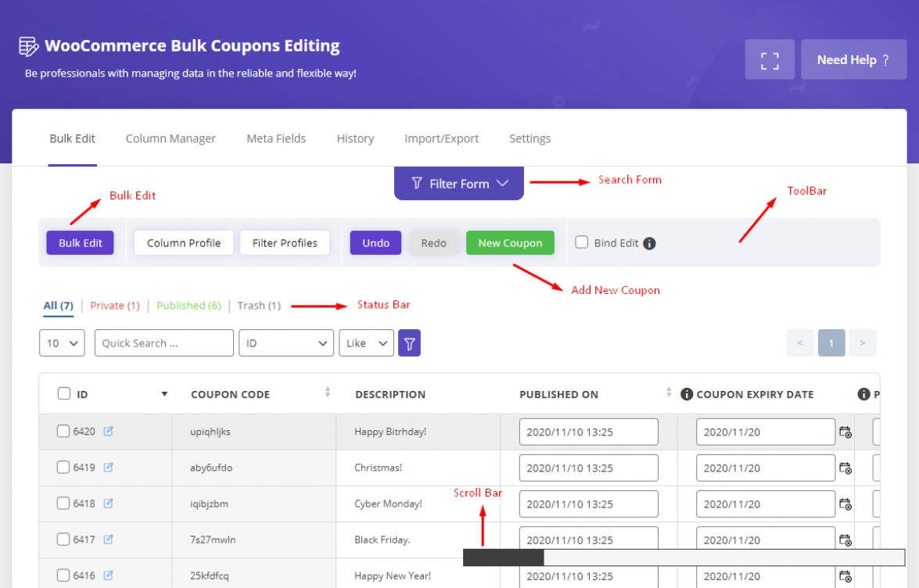This screenshot has height=588, width=919.
Task: Enable the Bind Edit checkbox
Action: tap(581, 242)
